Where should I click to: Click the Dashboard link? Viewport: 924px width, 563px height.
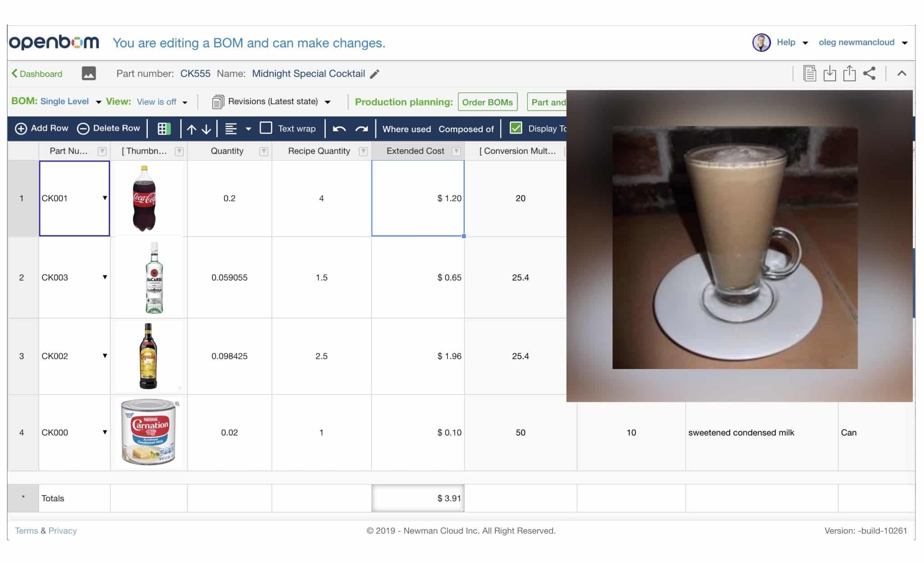(x=37, y=73)
